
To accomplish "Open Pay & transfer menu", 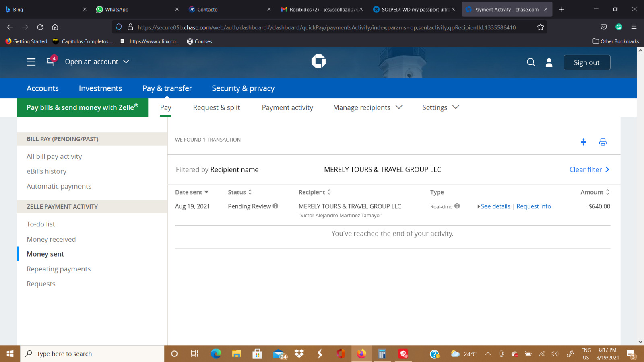I will click(x=167, y=88).
